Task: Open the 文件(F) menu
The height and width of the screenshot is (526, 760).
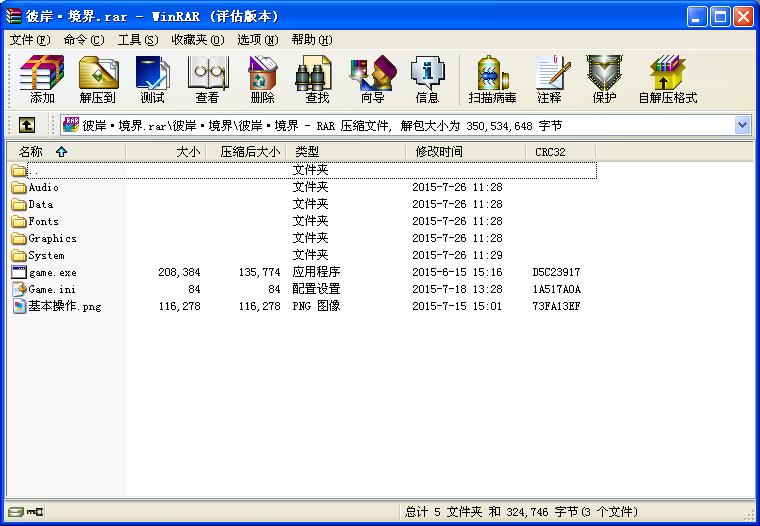Action: click(30, 40)
